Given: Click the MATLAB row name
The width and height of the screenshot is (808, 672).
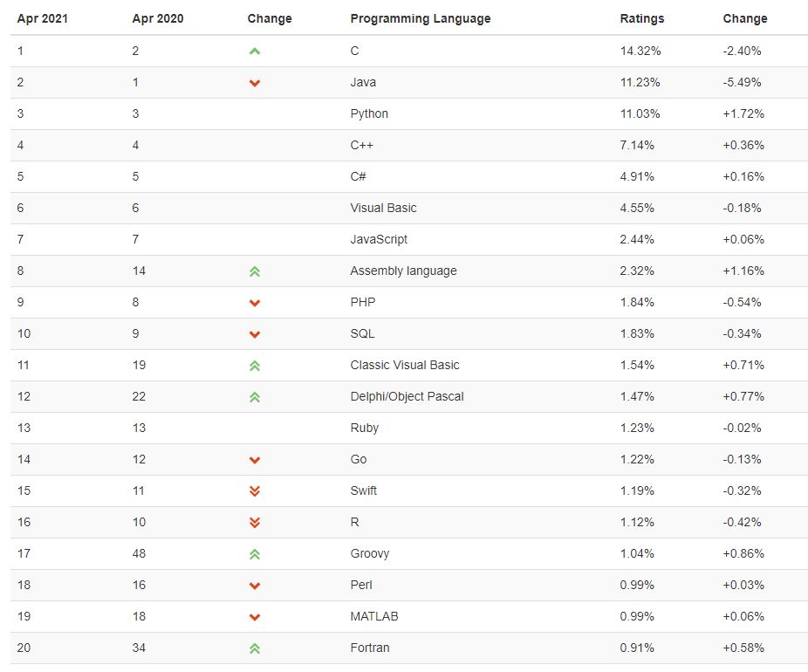Looking at the screenshot, I should (x=373, y=616).
